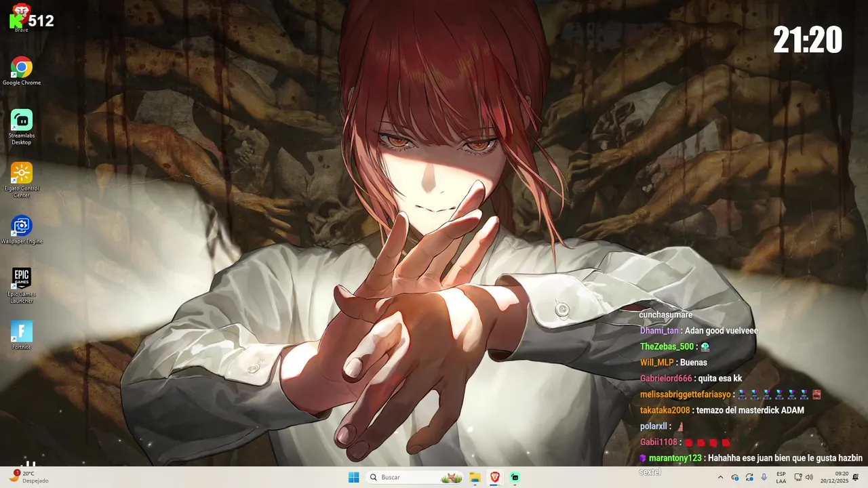Select the Wallpaper Engine desktop icon
The image size is (868, 488).
point(22,230)
